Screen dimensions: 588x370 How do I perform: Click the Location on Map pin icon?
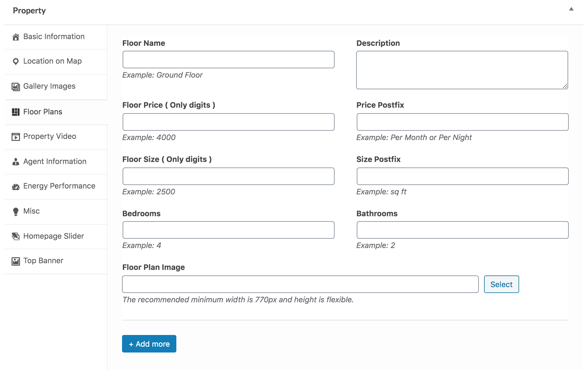(x=16, y=61)
